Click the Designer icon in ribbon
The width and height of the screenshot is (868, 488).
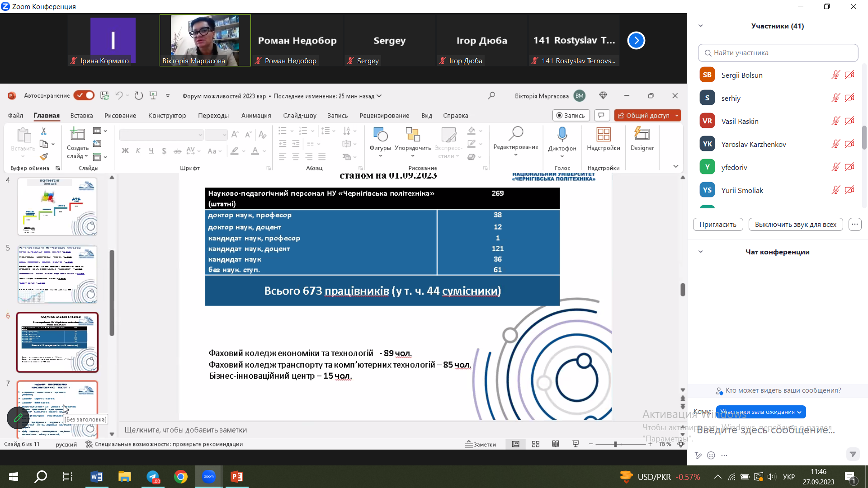642,135
